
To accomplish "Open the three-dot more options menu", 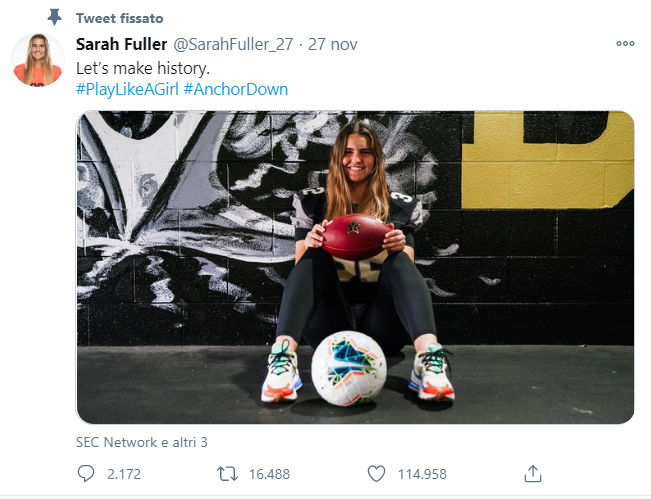I will 625,44.
